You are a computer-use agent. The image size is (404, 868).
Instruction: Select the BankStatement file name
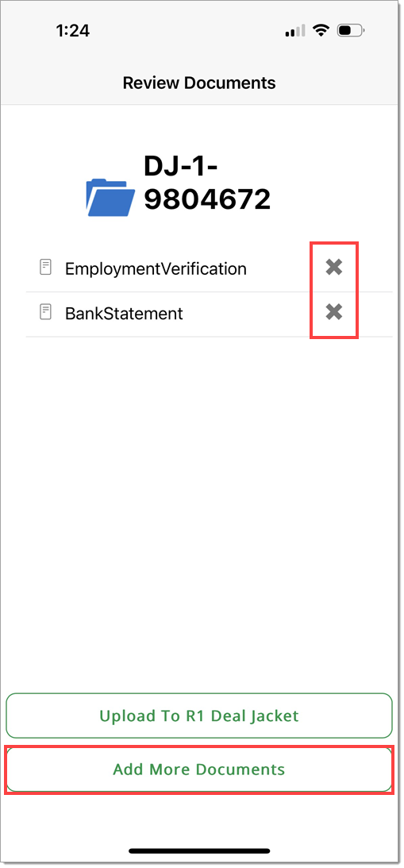coord(124,314)
